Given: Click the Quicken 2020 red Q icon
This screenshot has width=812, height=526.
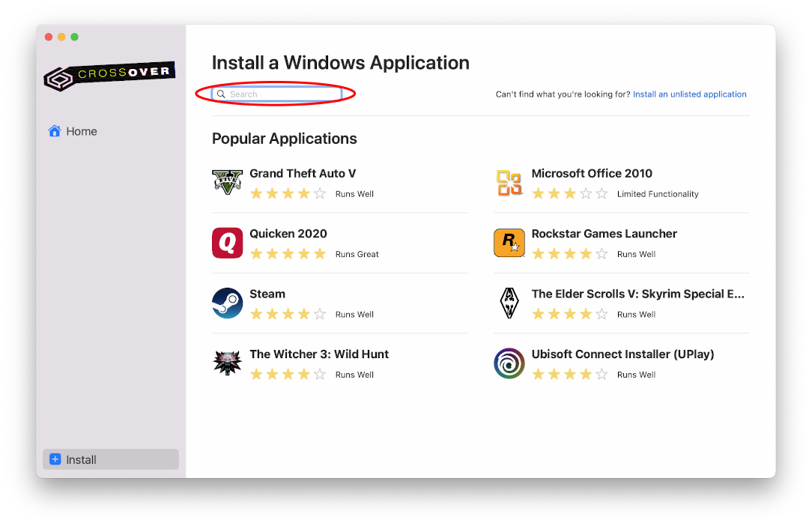Looking at the screenshot, I should pos(227,243).
